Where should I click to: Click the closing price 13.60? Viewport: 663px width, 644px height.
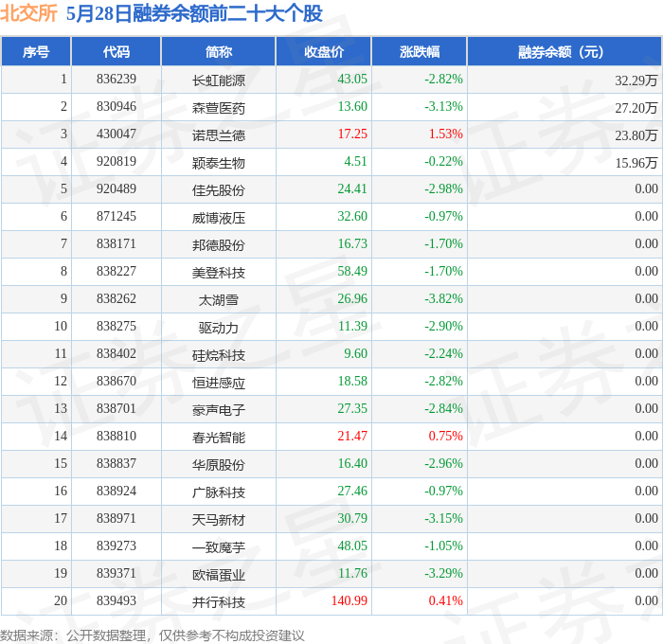pos(352,106)
